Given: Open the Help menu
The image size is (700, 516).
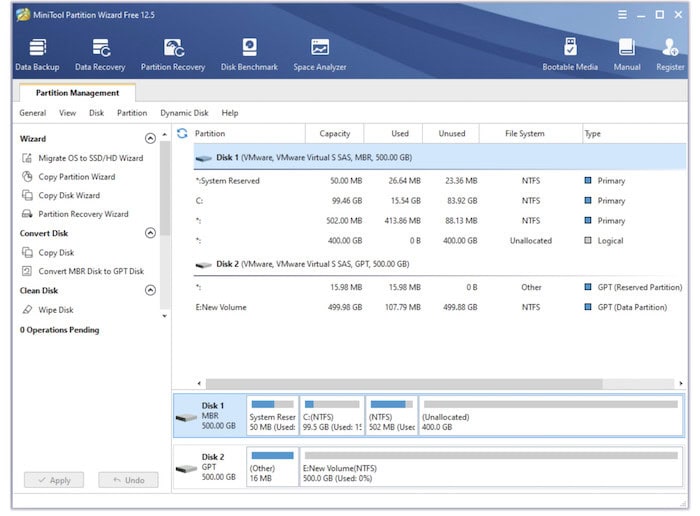Looking at the screenshot, I should coord(230,113).
